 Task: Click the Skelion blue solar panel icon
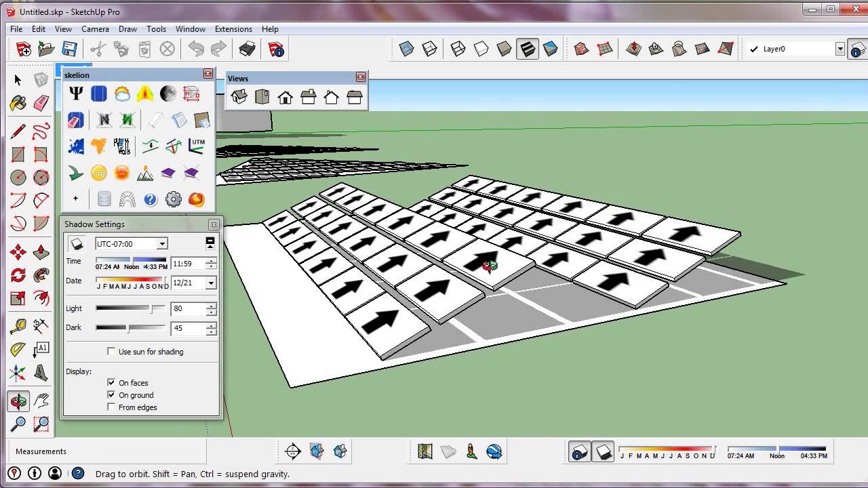99,94
